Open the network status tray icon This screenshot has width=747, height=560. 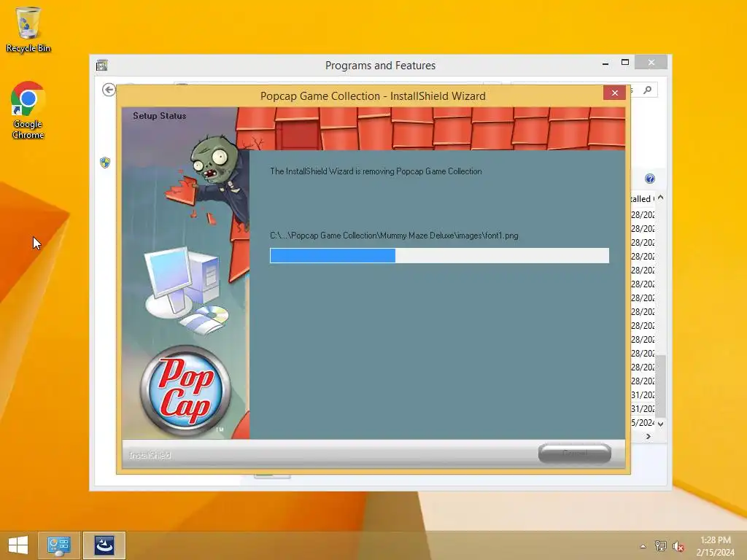(660, 545)
